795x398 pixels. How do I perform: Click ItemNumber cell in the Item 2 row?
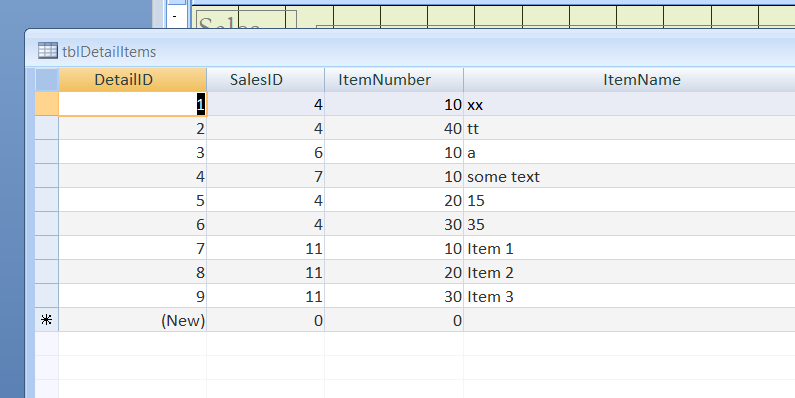click(x=394, y=272)
